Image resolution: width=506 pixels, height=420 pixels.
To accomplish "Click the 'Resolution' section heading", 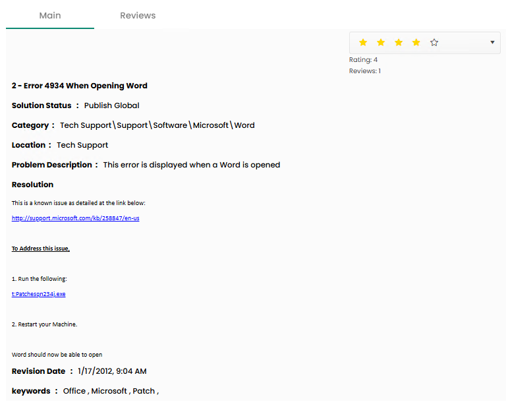I will pyautogui.click(x=33, y=185).
